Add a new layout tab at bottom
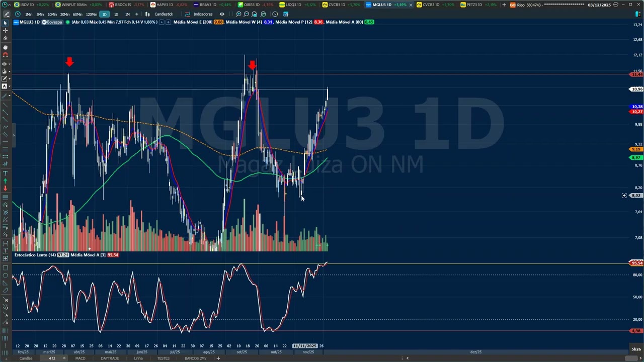Screen dimensions: 644x362 pos(218,358)
